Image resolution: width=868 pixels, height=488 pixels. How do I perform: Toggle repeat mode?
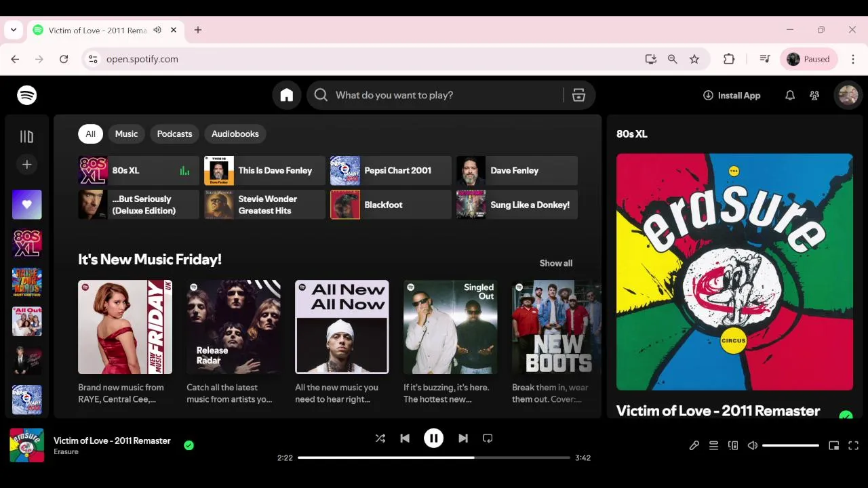[x=488, y=439]
